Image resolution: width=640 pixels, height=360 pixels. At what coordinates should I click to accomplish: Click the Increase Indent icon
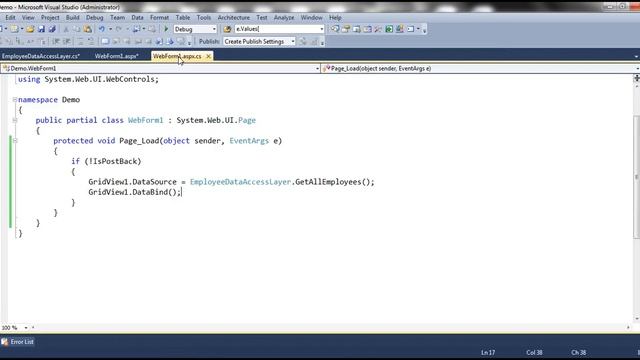pyautogui.click(x=67, y=42)
